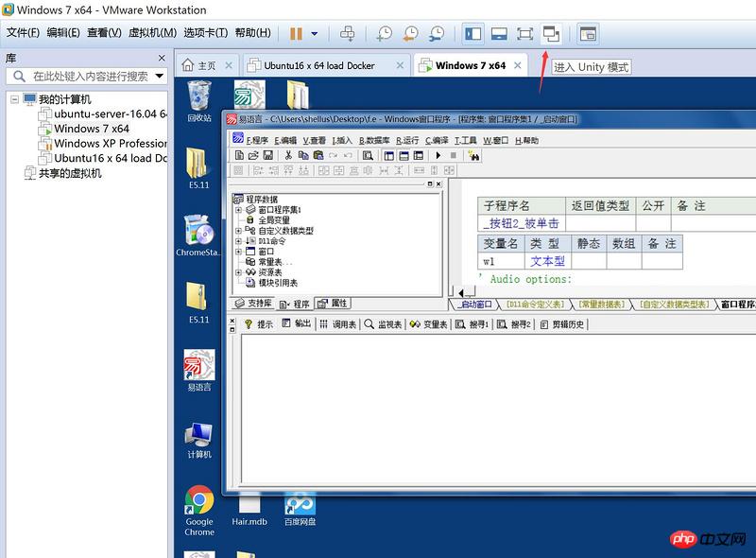
Task: Open the B.数据库 menu in 易语言
Action: pos(374,140)
